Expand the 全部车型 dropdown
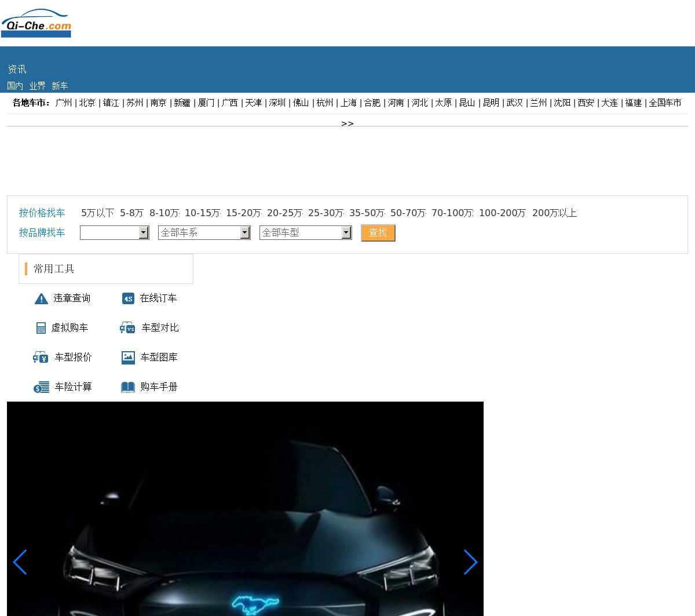This screenshot has width=695, height=616. pos(305,232)
